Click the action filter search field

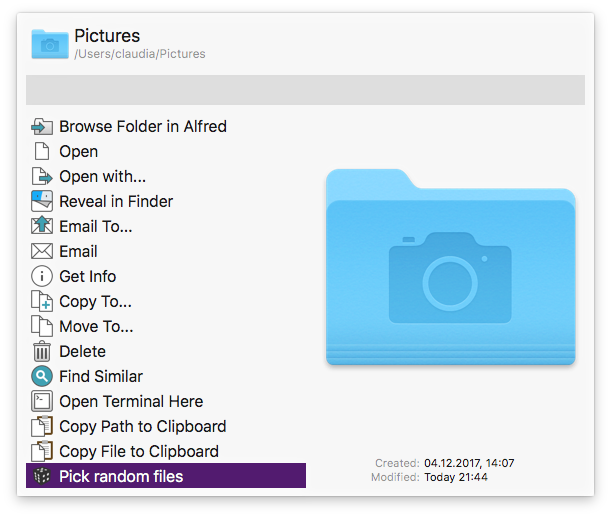point(305,90)
